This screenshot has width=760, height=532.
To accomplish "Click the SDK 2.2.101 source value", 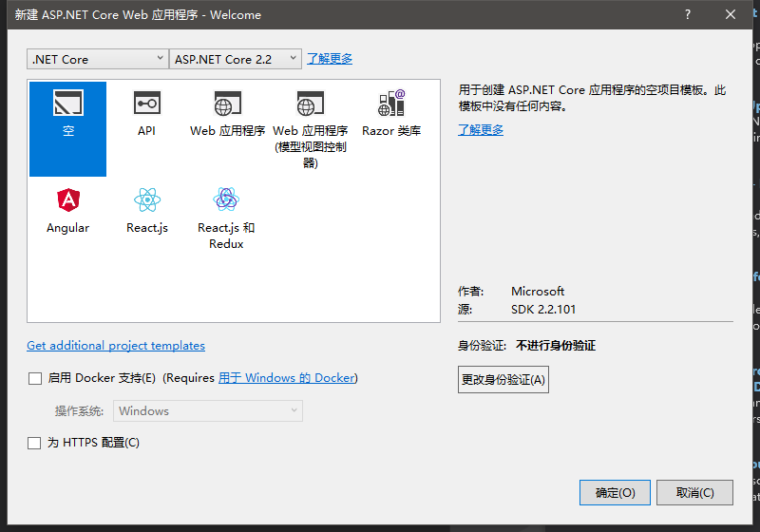I will click(x=543, y=309).
